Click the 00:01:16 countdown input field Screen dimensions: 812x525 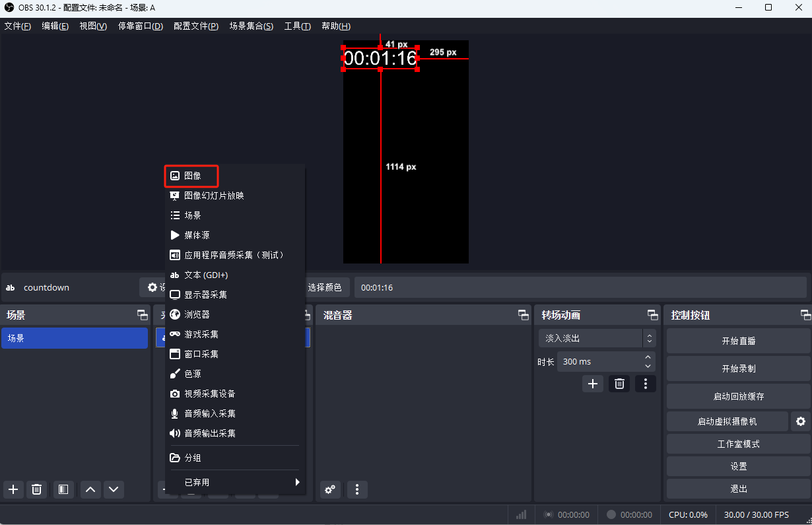[x=462, y=287]
